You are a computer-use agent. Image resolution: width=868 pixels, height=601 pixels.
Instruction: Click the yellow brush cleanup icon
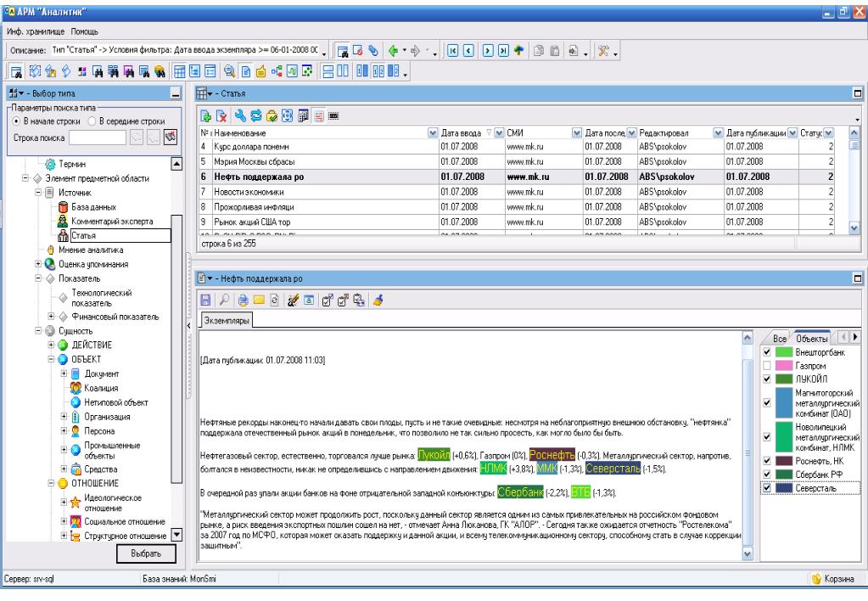coord(378,300)
